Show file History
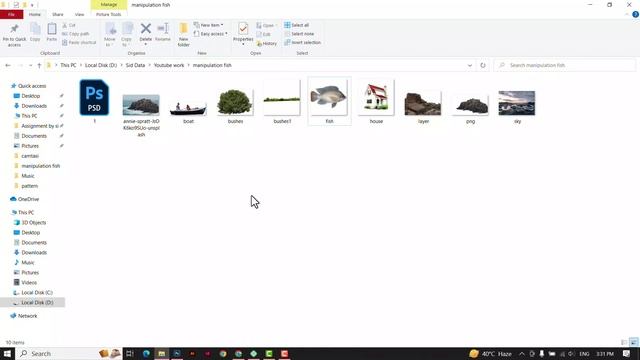The width and height of the screenshot is (640, 360). coord(267,43)
